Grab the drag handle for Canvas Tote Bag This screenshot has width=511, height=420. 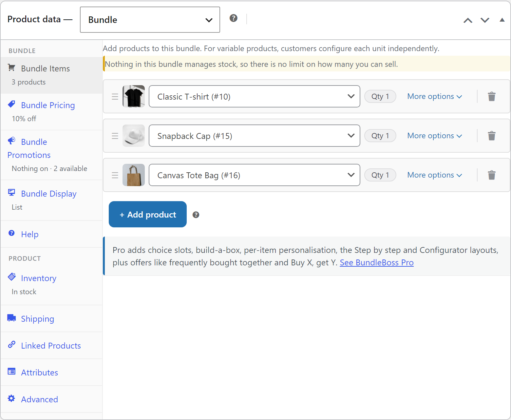pyautogui.click(x=115, y=175)
